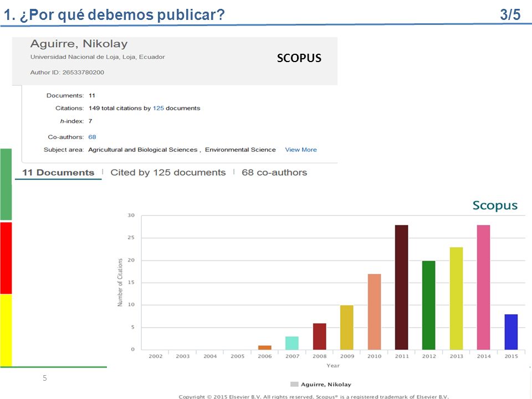Click the author name "Aguirre, Nikolay" heading

tap(79, 44)
